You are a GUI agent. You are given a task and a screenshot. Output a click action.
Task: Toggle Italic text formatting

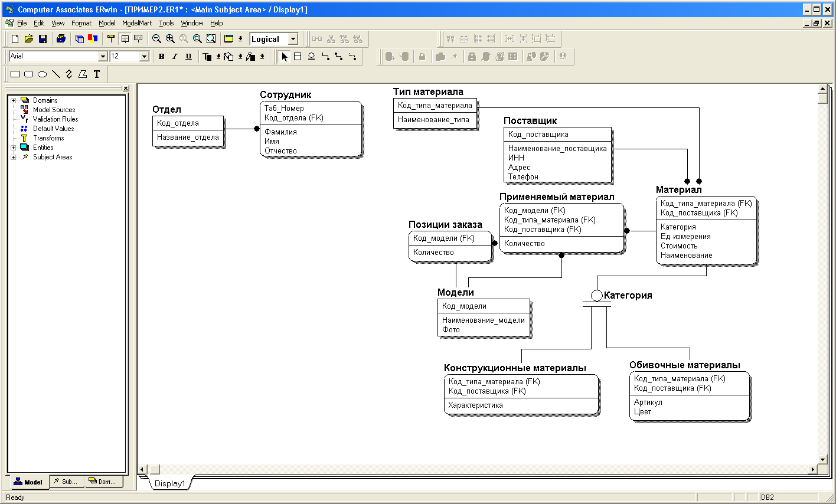(x=175, y=57)
